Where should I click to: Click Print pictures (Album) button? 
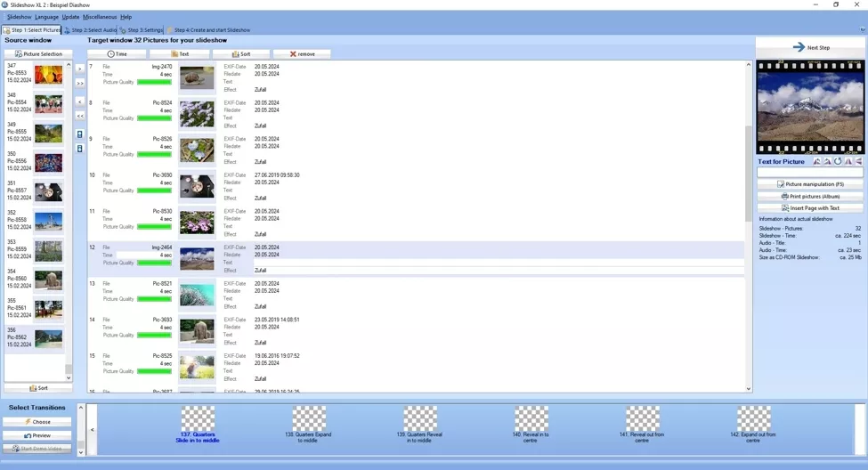point(810,196)
